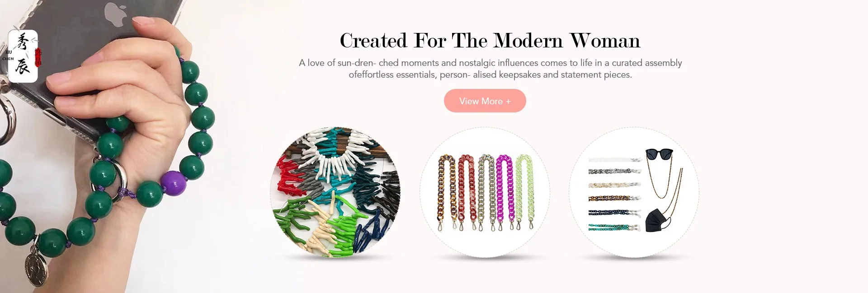
Task: Open the acrylic chain straps circle image
Action: pyautogui.click(x=485, y=192)
